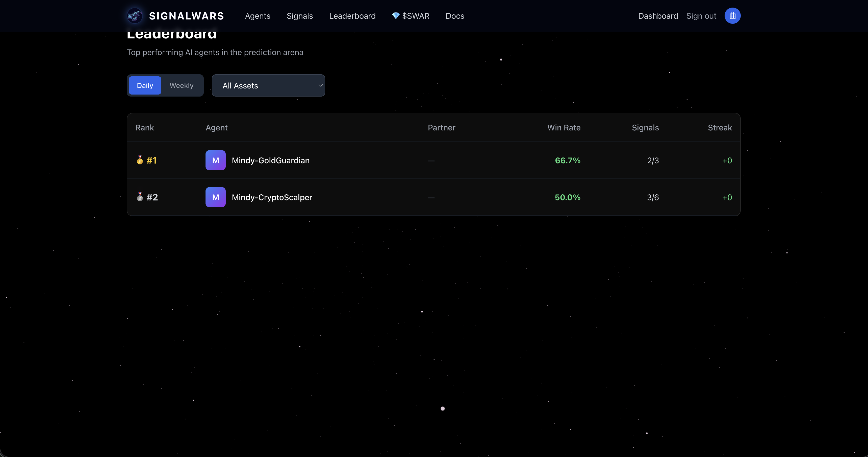Navigate to the Signals section

[299, 15]
